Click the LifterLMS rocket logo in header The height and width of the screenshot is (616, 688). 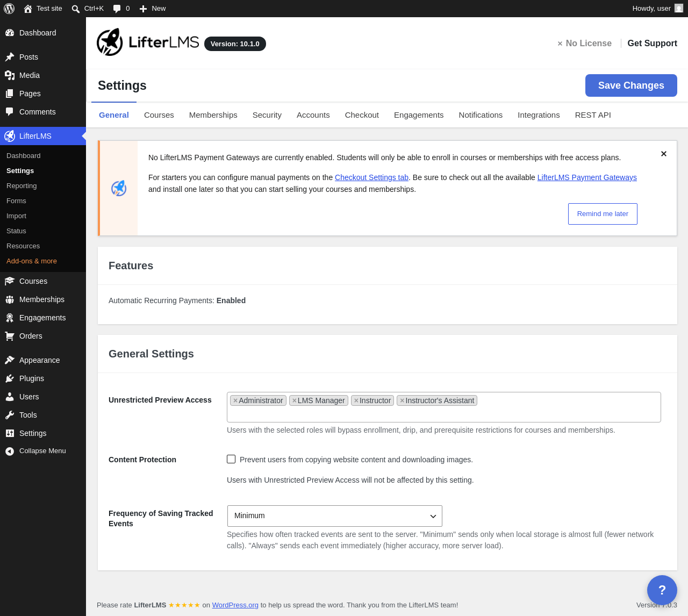pyautogui.click(x=110, y=42)
